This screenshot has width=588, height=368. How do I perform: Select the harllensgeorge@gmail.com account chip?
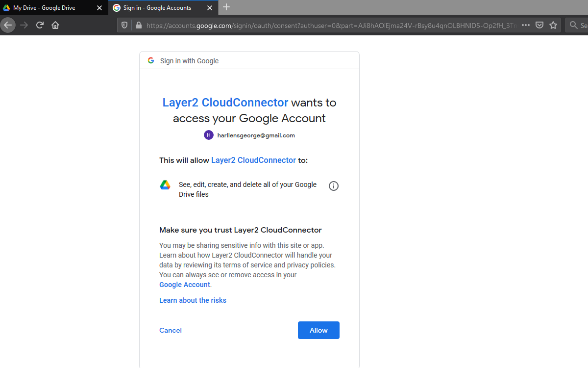(249, 135)
